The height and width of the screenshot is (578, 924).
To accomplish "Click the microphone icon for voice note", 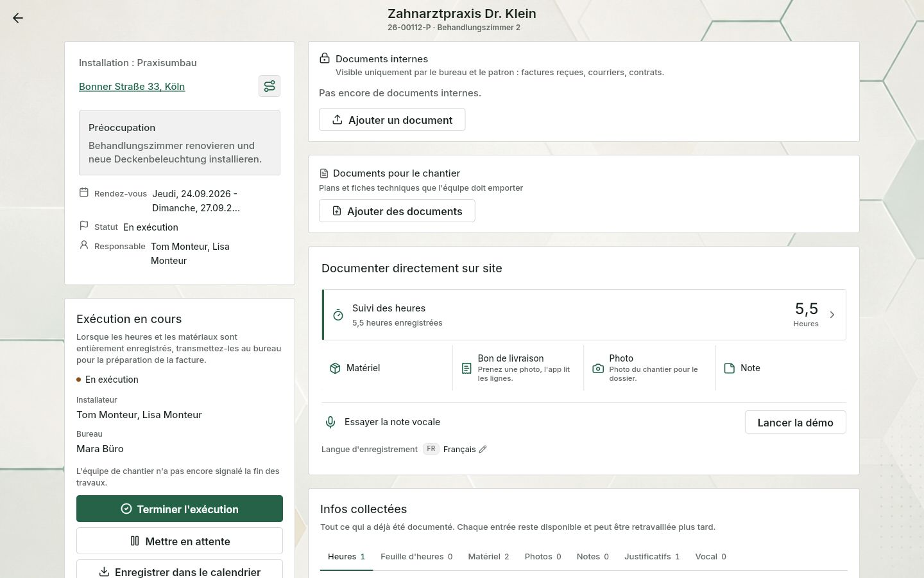I will click(330, 422).
